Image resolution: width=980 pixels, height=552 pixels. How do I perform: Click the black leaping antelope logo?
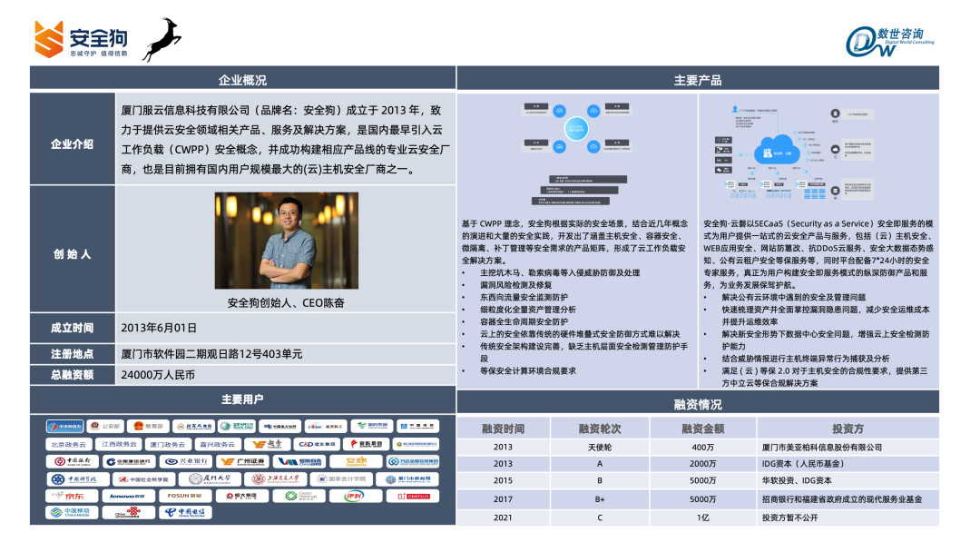pyautogui.click(x=162, y=39)
